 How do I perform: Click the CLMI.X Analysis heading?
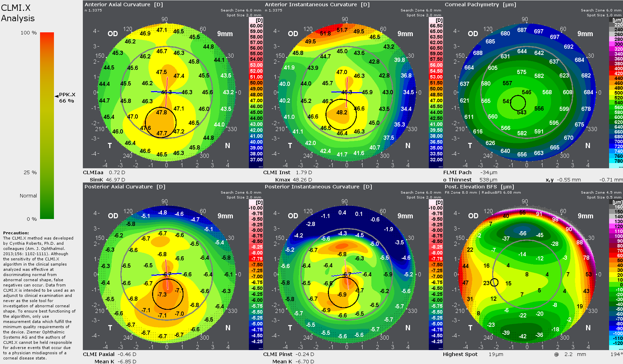click(x=18, y=13)
